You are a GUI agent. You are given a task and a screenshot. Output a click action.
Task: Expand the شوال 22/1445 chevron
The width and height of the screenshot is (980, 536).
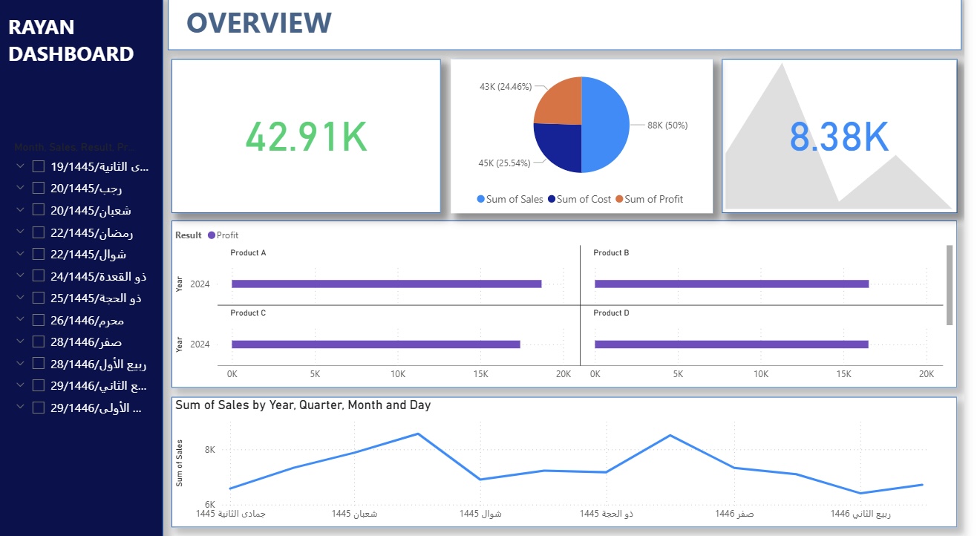[20, 254]
